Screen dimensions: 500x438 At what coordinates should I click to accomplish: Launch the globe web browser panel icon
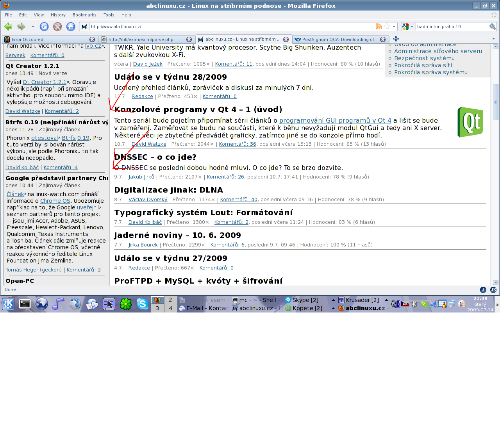pos(42,304)
